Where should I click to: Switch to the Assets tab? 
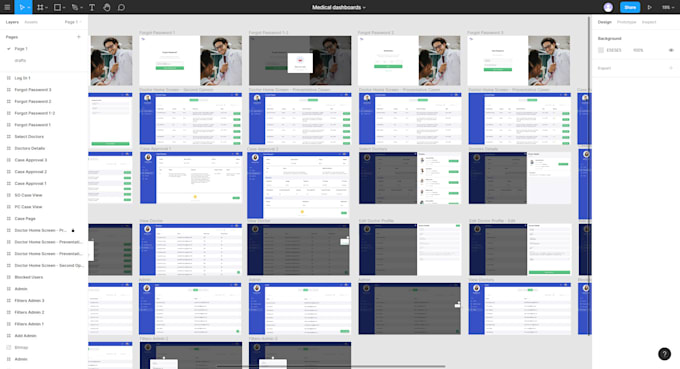[31, 22]
